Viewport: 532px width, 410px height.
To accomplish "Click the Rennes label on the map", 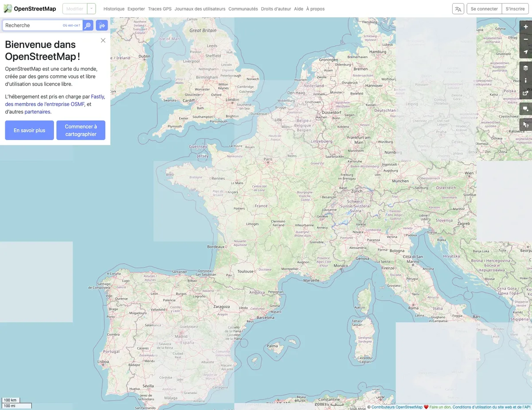I will [x=218, y=178].
